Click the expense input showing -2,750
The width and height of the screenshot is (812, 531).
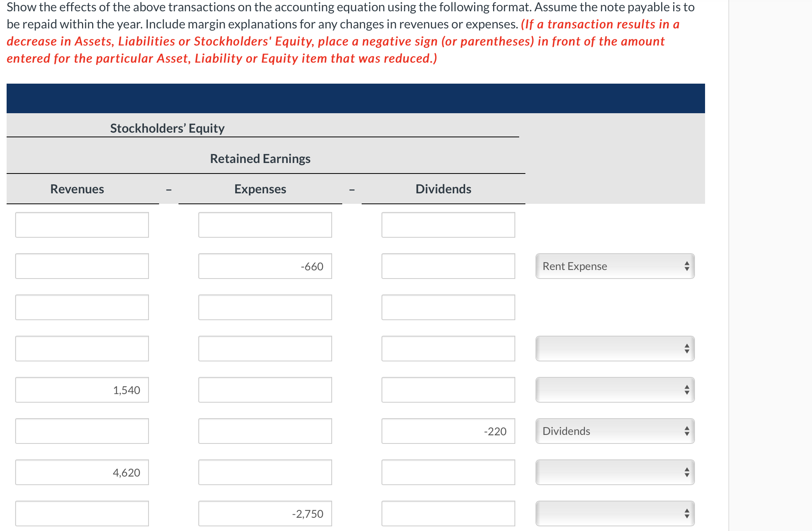265,513
